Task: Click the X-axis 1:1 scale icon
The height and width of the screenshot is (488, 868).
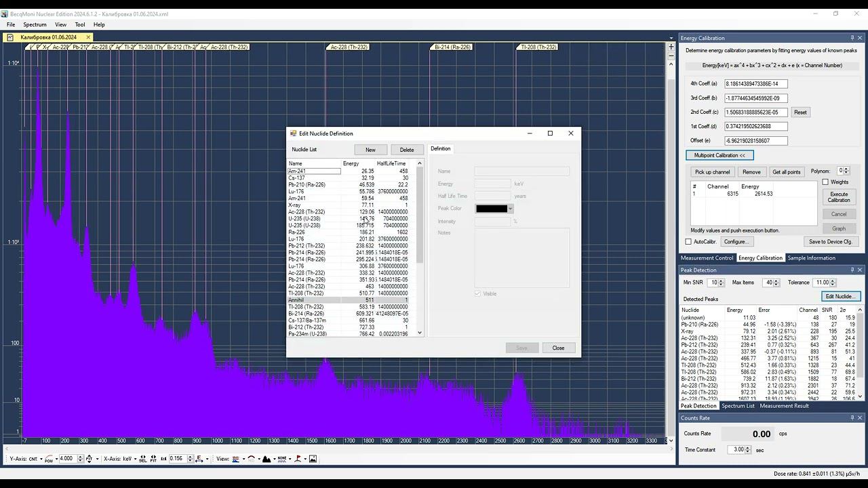Action: click(163, 459)
